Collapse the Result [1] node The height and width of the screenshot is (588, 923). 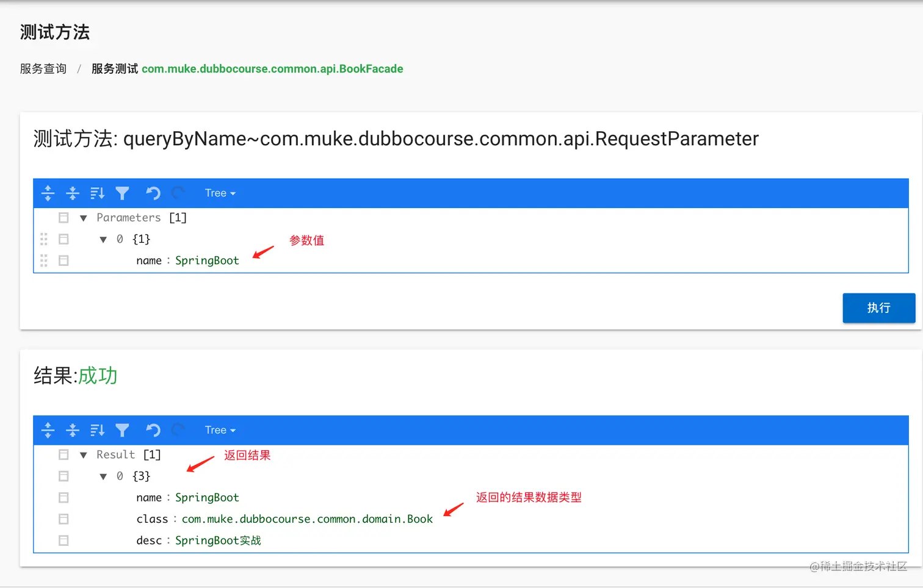click(x=84, y=455)
